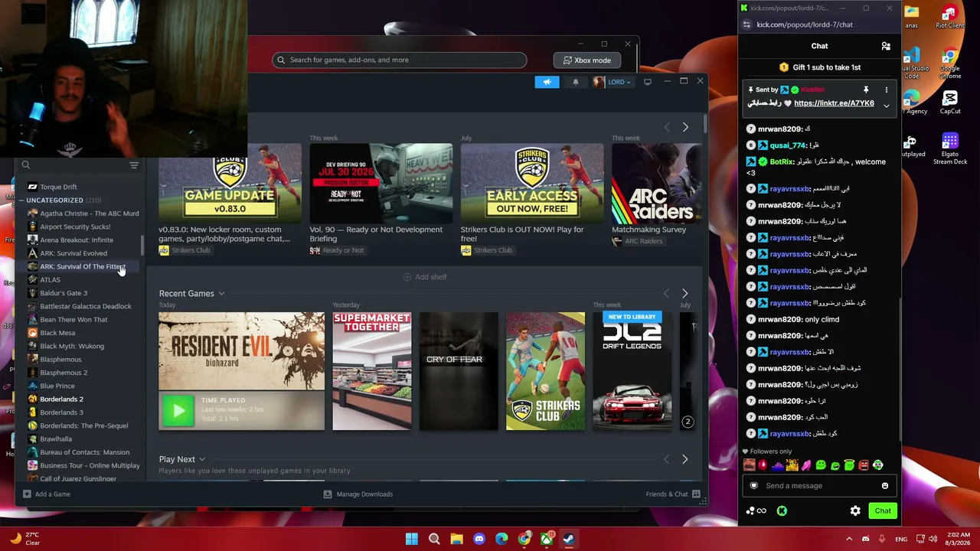Unpin the KickBot pinned message
Image resolution: width=980 pixels, height=551 pixels.
pyautogui.click(x=866, y=90)
